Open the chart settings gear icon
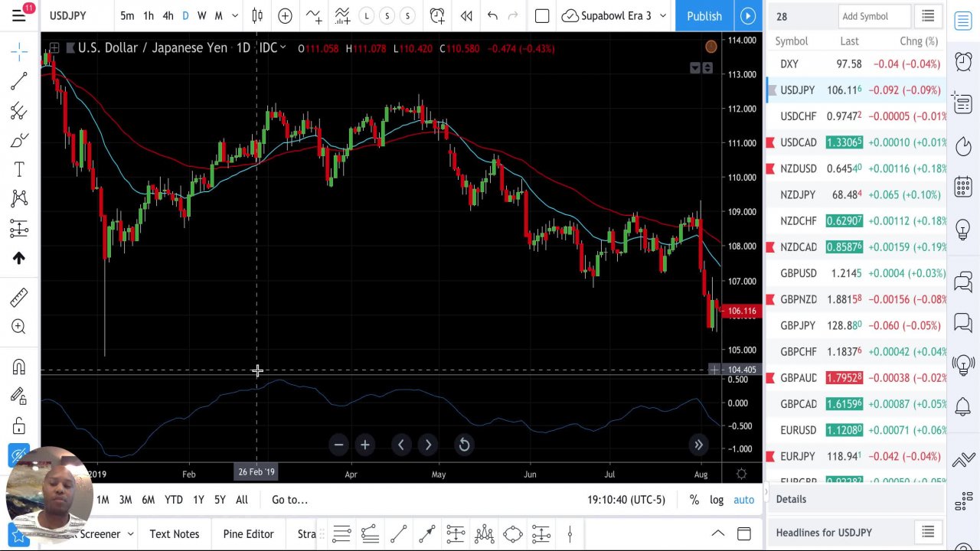Image resolution: width=980 pixels, height=551 pixels. tap(741, 474)
